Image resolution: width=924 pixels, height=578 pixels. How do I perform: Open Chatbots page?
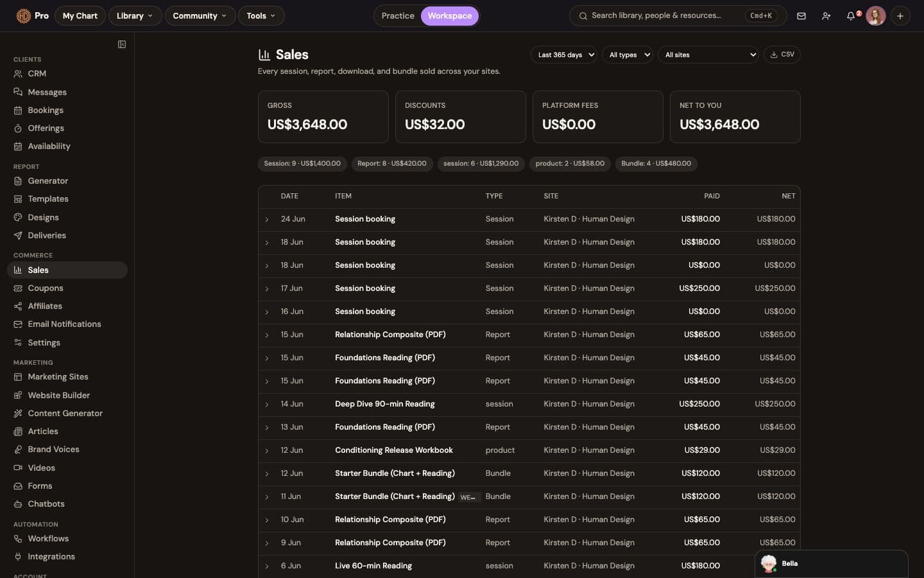pyautogui.click(x=67, y=504)
